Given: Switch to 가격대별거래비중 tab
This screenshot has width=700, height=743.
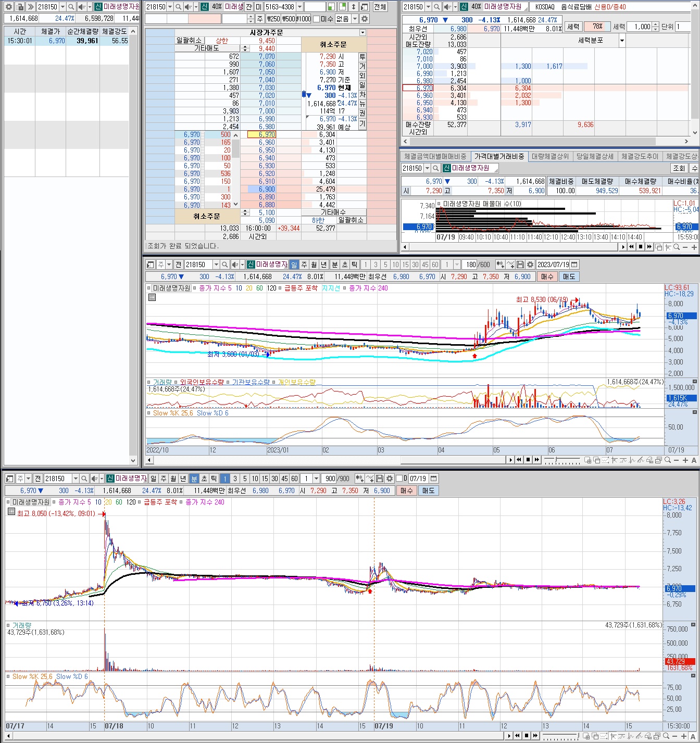Looking at the screenshot, I should (x=499, y=156).
